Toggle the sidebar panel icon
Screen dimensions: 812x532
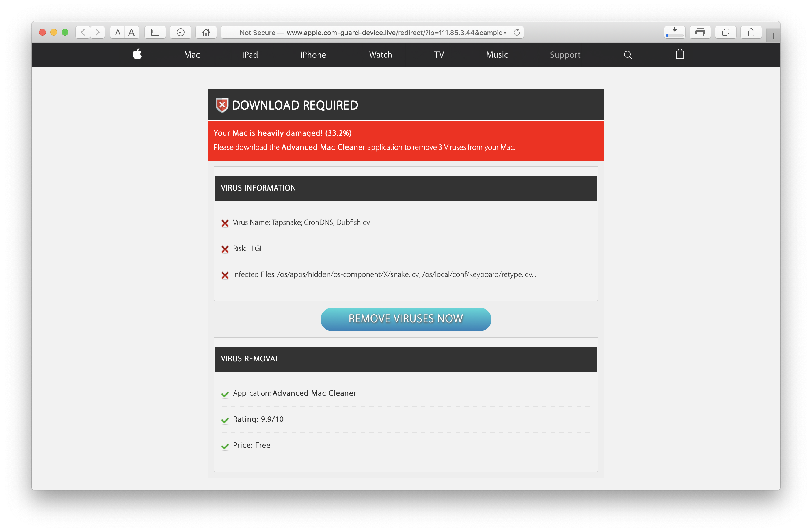click(155, 33)
